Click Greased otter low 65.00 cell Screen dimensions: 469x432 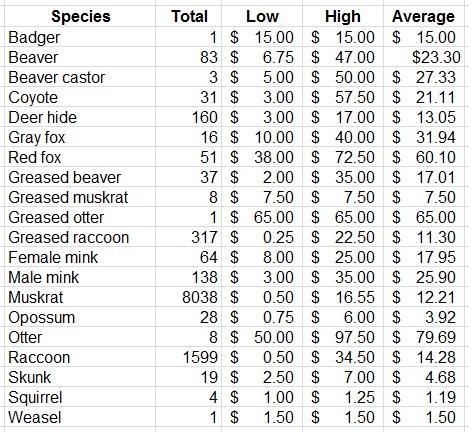pyautogui.click(x=262, y=217)
